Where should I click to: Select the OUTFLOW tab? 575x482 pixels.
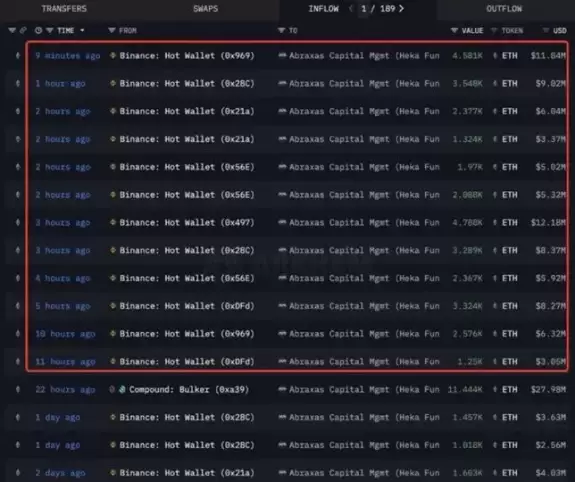pyautogui.click(x=504, y=8)
